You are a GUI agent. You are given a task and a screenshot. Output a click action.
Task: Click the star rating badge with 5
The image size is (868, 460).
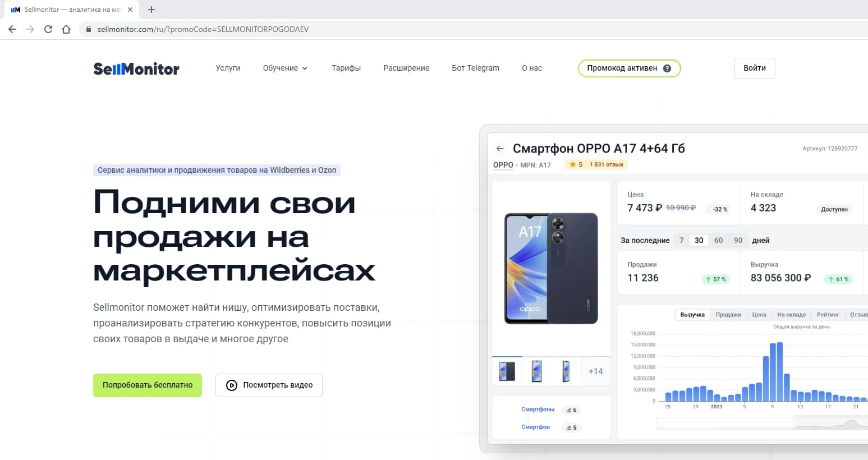[x=576, y=164]
